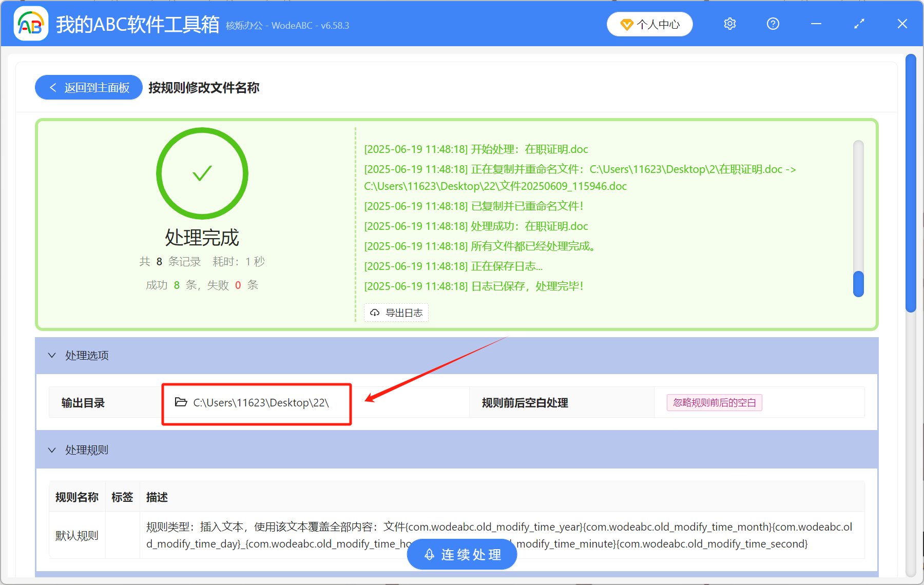
Task: Click the fullscreen expand icon in the title bar
Action: click(858, 24)
